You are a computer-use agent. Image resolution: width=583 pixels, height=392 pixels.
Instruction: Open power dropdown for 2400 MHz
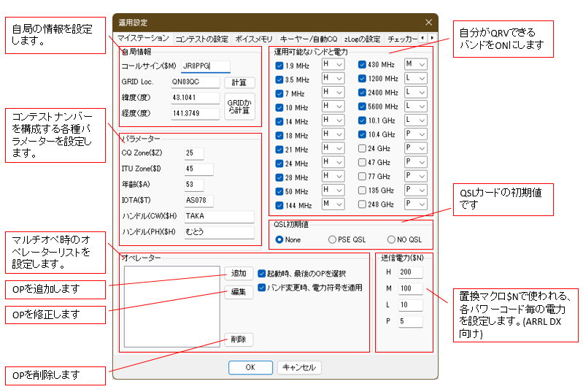point(416,92)
